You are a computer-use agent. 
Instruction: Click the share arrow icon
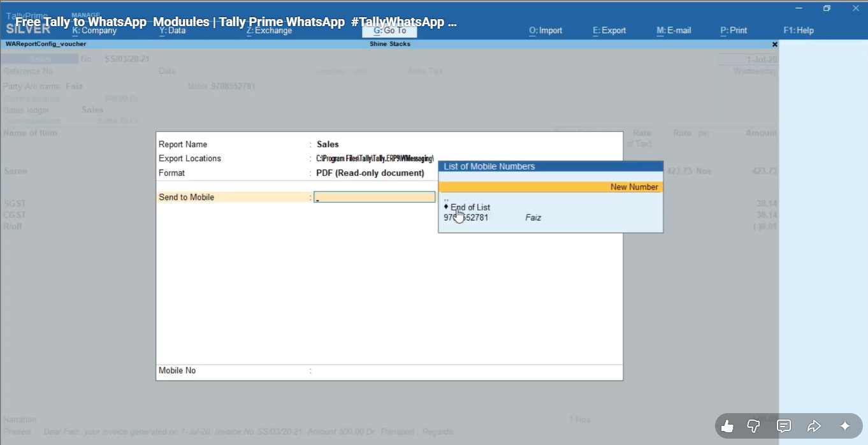tap(814, 427)
